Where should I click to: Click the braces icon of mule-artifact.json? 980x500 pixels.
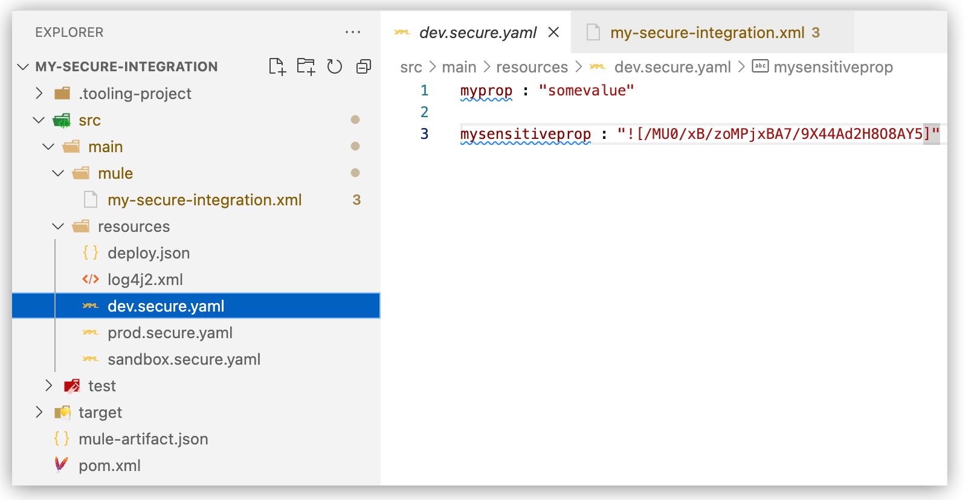(62, 438)
